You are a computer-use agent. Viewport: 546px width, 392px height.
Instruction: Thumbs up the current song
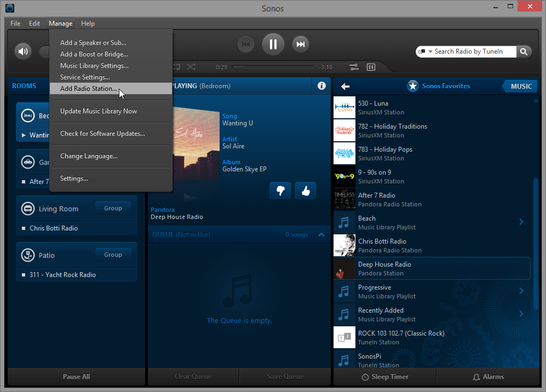[x=306, y=191]
